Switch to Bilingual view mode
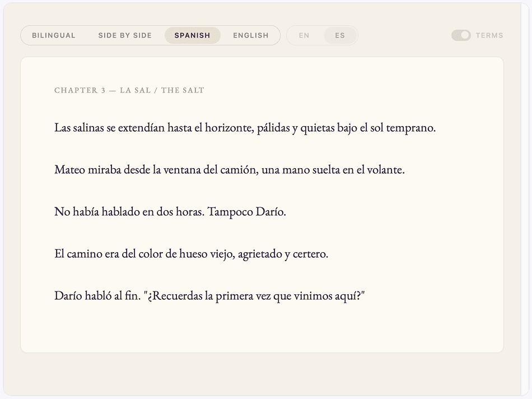Screen dimensions: 532x399 [54, 35]
